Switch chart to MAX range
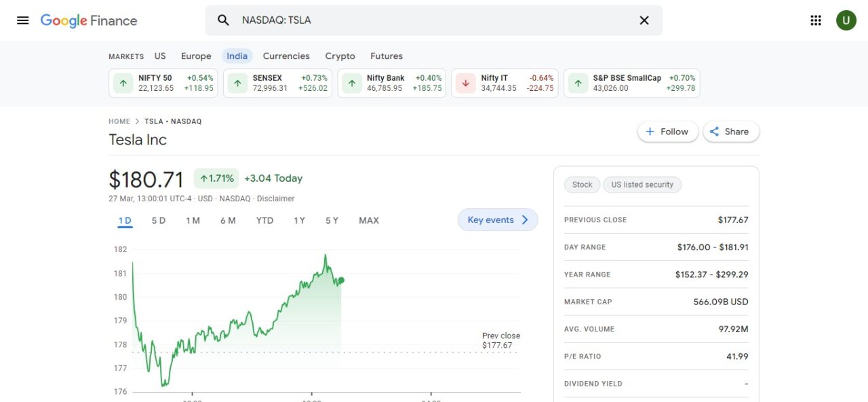Viewport: 868px width, 402px height. [x=369, y=220]
